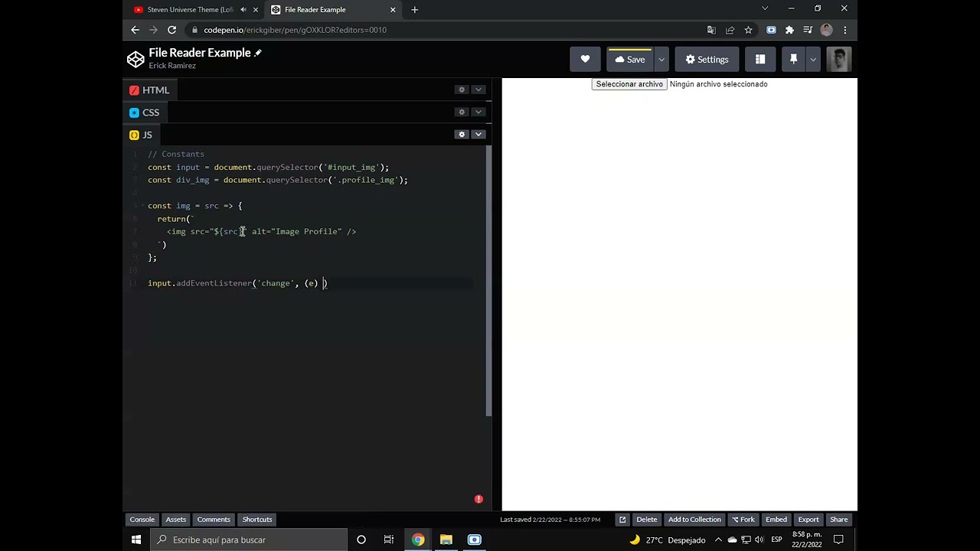Expand the CSS editor dropdown chevron
The width and height of the screenshot is (980, 551).
(x=478, y=112)
